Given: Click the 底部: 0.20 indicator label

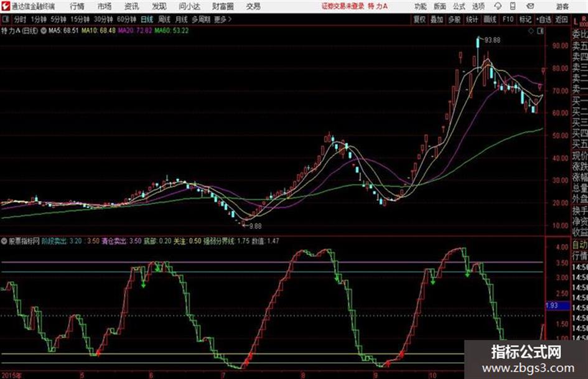Looking at the screenshot, I should point(157,241).
